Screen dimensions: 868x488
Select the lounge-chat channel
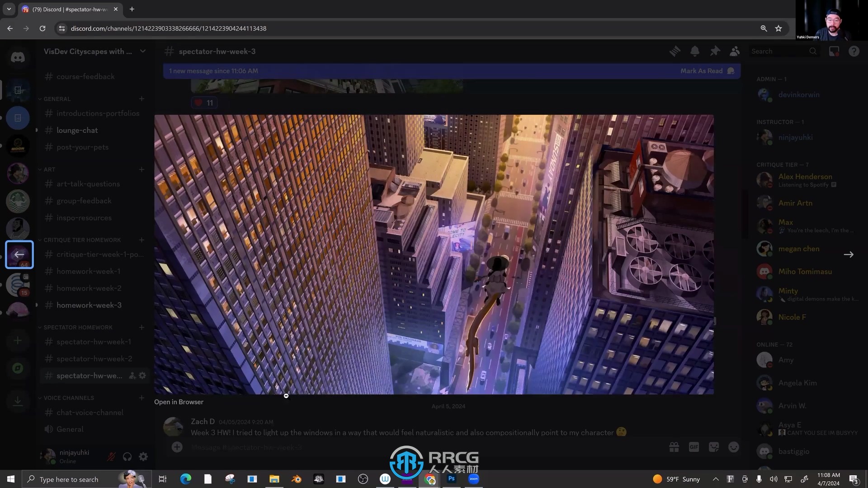77,130
